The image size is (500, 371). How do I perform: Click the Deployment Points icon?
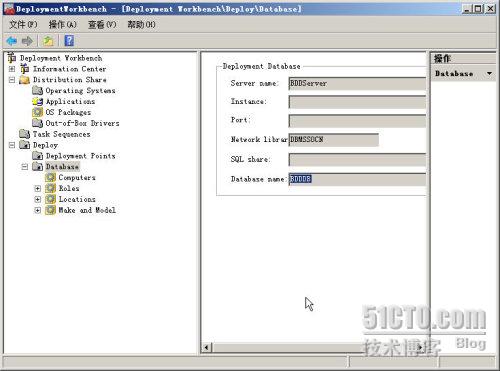(37, 156)
